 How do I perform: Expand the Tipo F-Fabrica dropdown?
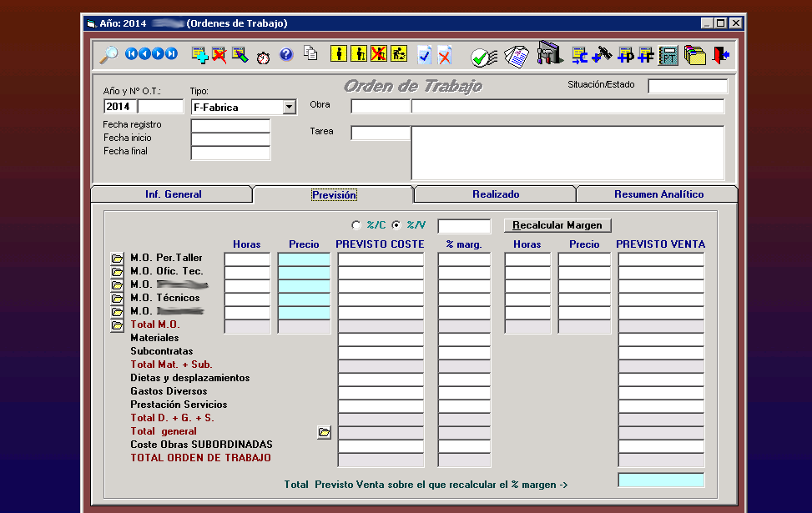290,107
